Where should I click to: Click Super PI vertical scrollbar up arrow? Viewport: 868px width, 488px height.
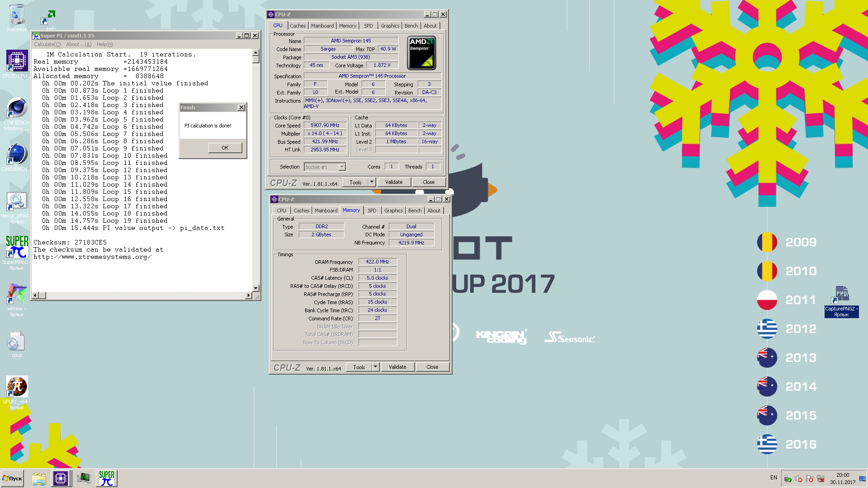(256, 52)
